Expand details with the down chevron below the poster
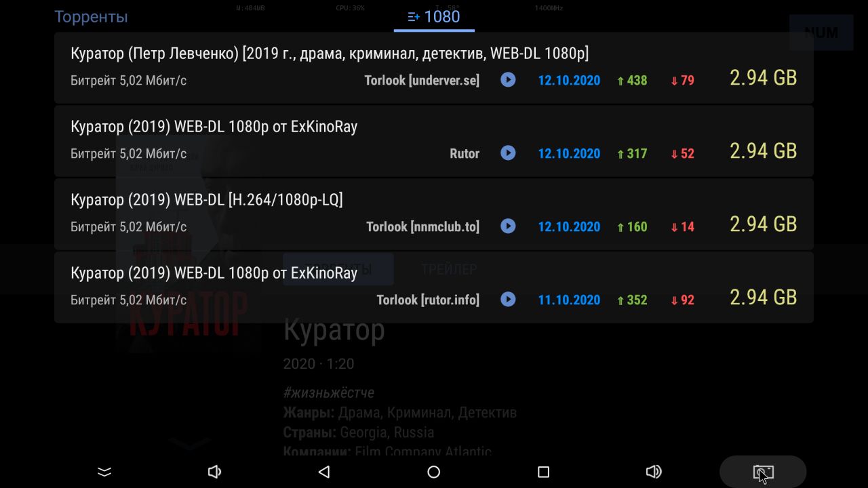Viewport: 868px width, 488px height. point(189,444)
